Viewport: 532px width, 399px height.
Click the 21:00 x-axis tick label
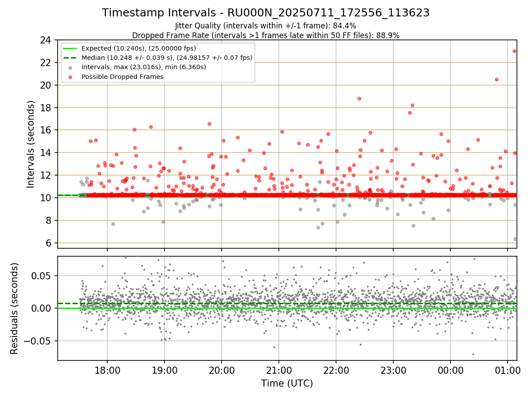click(279, 370)
